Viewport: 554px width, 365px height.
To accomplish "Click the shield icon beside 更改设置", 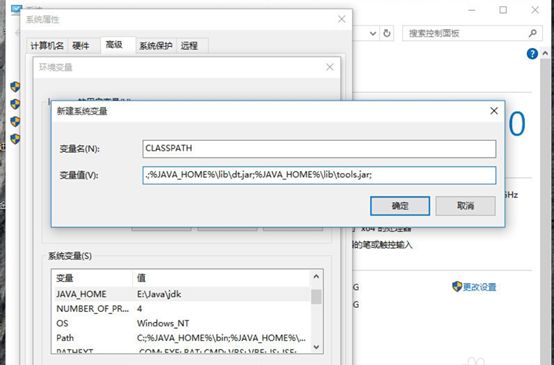I will [x=457, y=286].
